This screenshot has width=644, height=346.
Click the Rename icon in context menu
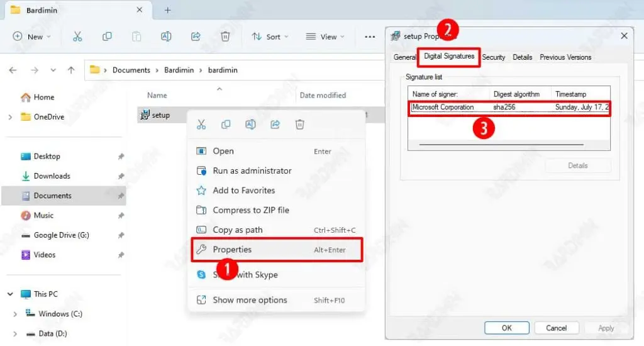pos(250,125)
